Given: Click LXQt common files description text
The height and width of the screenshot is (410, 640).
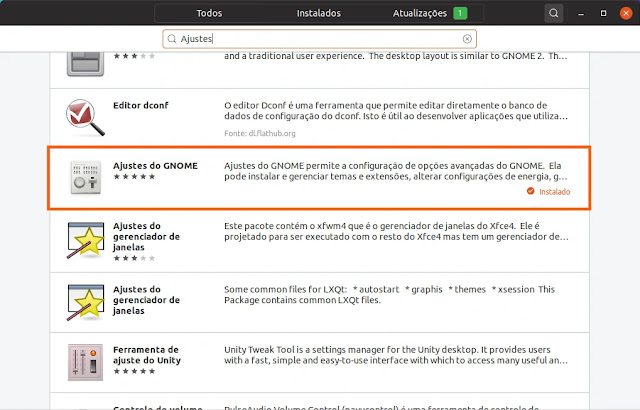Looking at the screenshot, I should [x=389, y=295].
